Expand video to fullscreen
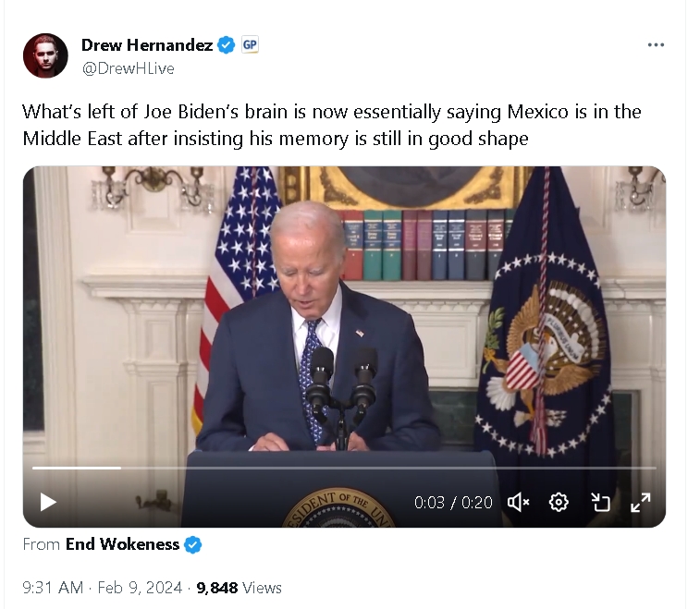 pyautogui.click(x=640, y=503)
